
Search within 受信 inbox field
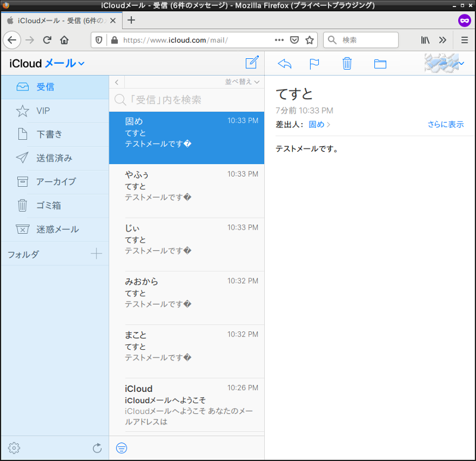(x=186, y=100)
